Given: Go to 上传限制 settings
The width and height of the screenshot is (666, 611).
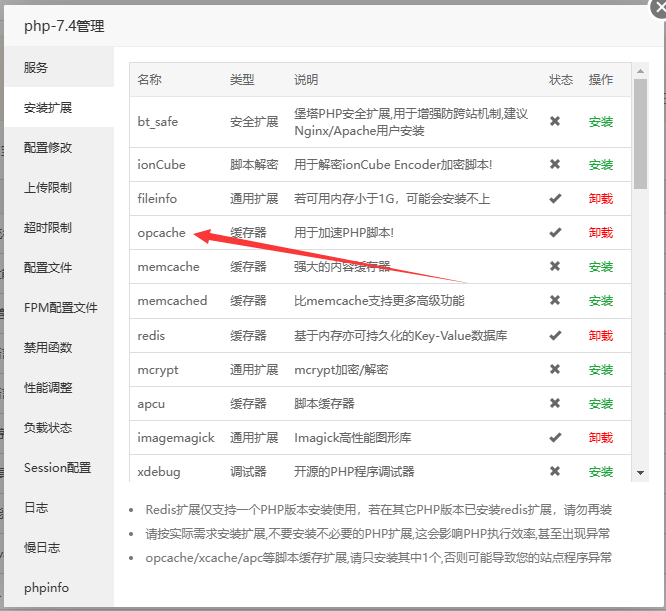Looking at the screenshot, I should pyautogui.click(x=59, y=187).
